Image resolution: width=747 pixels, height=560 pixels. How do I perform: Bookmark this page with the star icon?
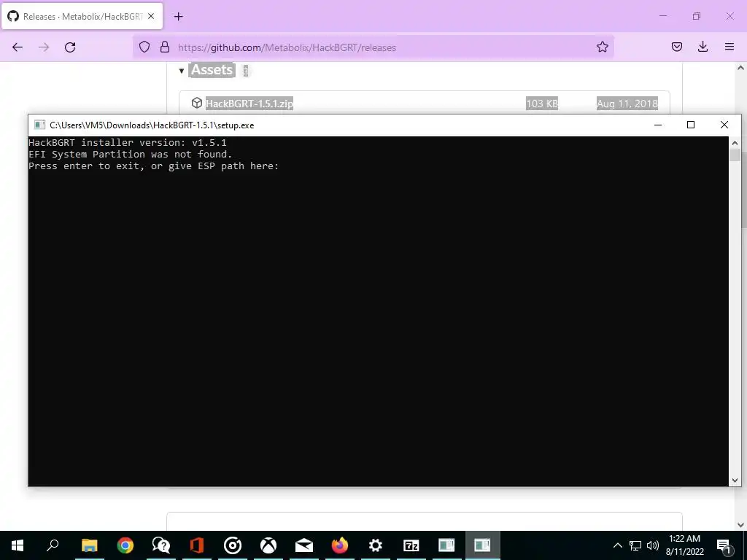[x=602, y=47]
